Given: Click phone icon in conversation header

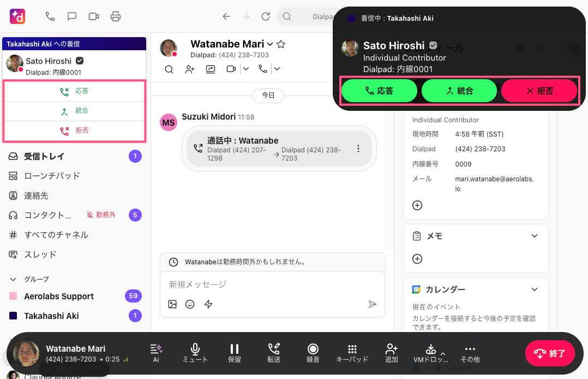Looking at the screenshot, I should coord(263,69).
